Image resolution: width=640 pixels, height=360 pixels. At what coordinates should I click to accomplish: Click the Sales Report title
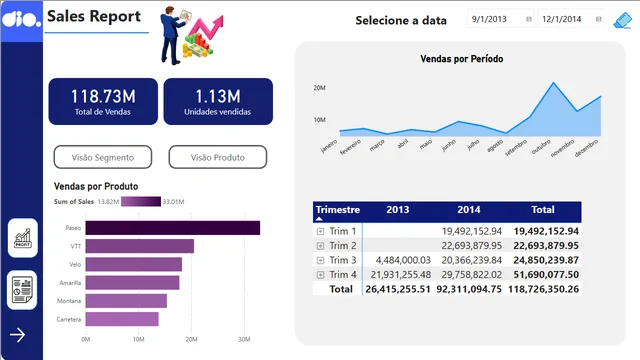coord(94,17)
